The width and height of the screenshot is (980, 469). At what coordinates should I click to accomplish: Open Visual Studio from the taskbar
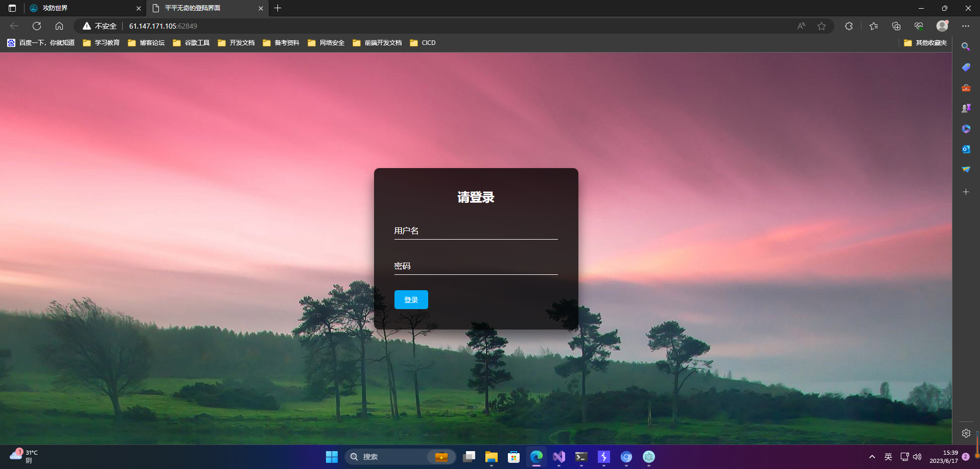[559, 457]
